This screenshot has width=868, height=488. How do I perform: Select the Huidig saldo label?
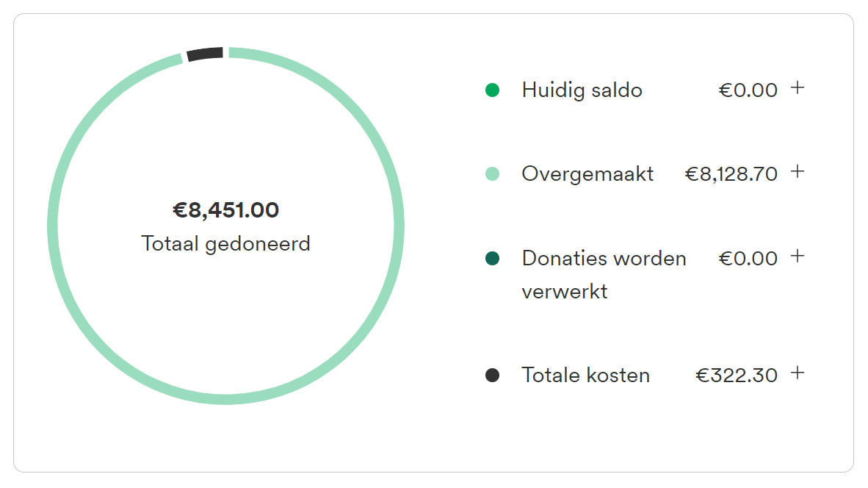582,90
